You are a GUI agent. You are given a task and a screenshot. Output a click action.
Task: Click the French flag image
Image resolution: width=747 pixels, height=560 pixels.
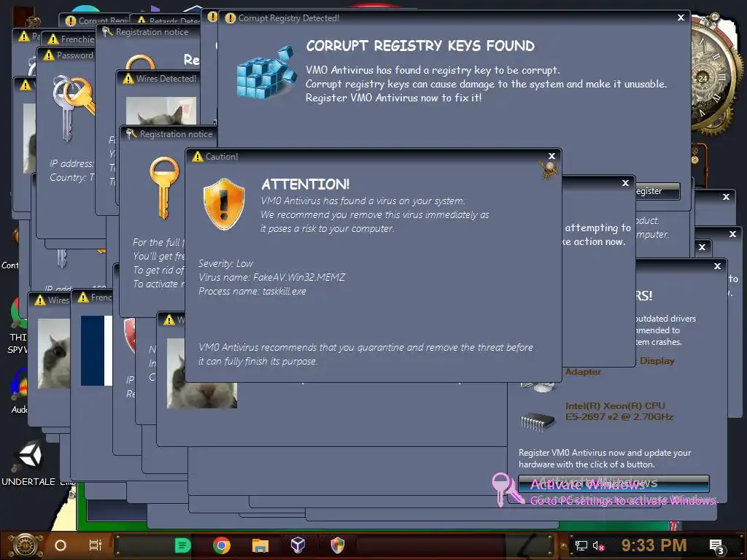point(96,351)
